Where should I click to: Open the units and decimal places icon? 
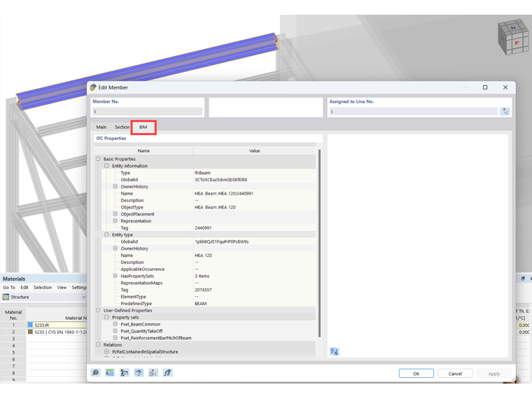click(110, 372)
